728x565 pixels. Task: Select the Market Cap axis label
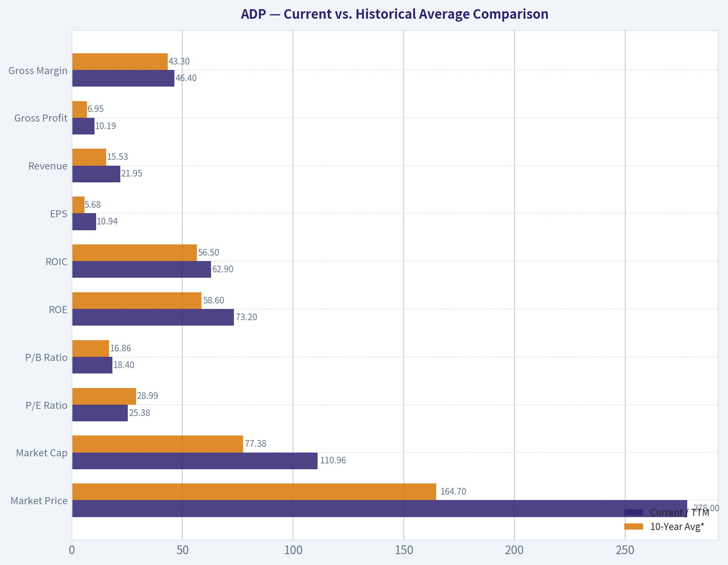tap(42, 453)
